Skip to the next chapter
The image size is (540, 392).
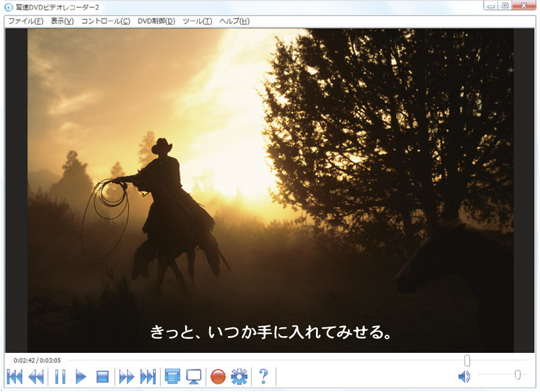click(x=148, y=376)
